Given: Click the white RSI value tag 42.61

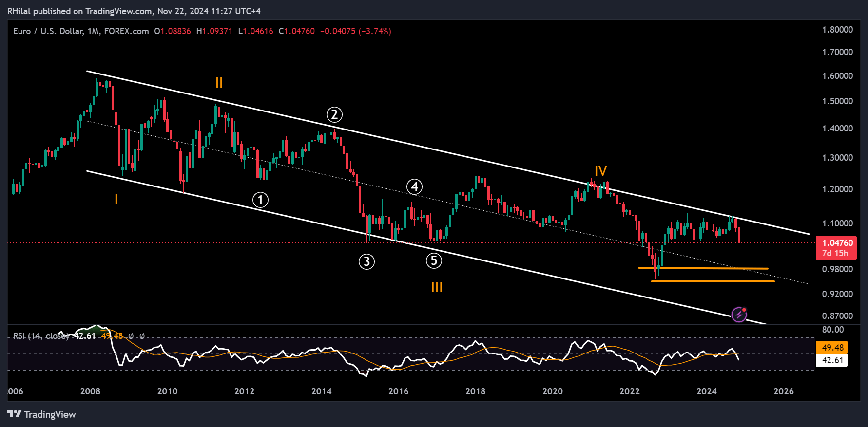Looking at the screenshot, I should [832, 360].
